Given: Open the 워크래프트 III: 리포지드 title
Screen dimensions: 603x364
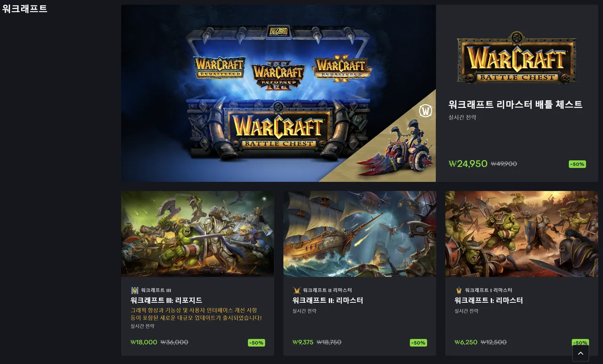Looking at the screenshot, I should pos(166,300).
